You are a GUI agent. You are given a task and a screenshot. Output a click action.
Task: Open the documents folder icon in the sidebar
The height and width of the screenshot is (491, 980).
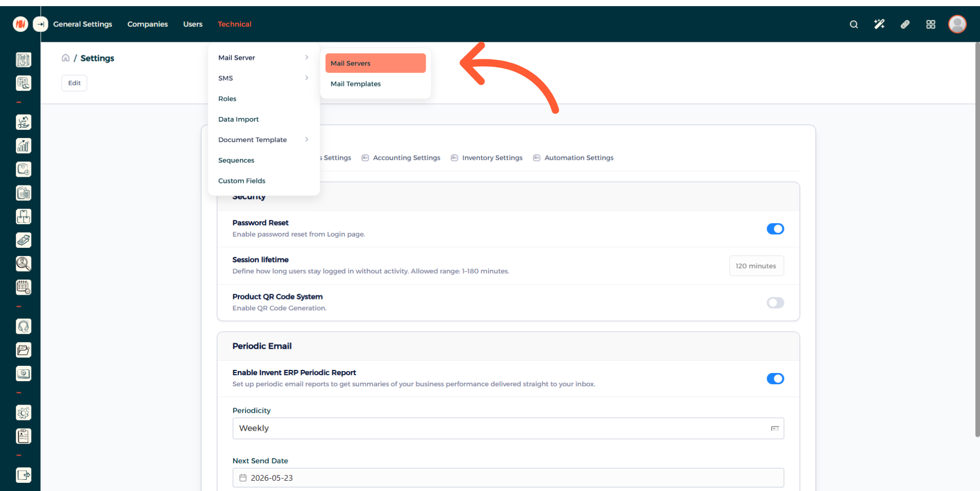pos(23,350)
